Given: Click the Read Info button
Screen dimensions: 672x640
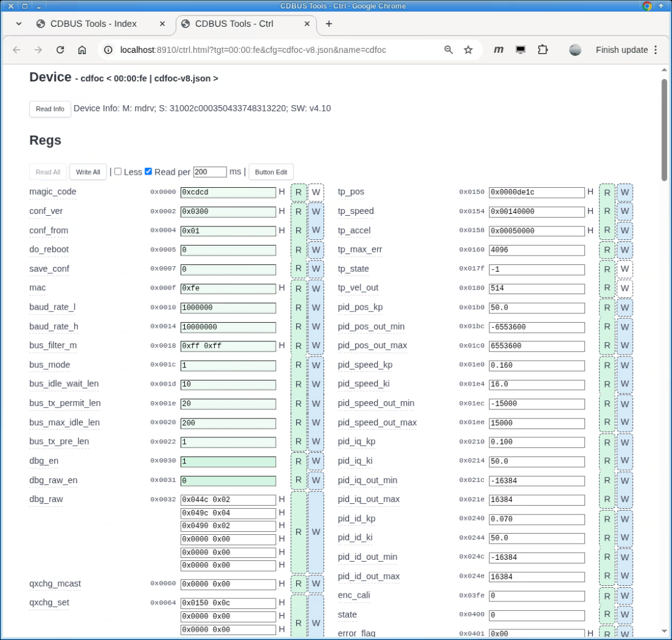Looking at the screenshot, I should 50,109.
